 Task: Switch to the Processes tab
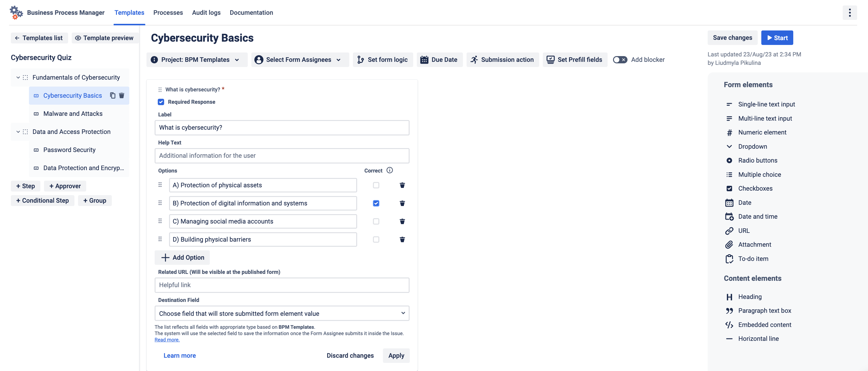168,13
